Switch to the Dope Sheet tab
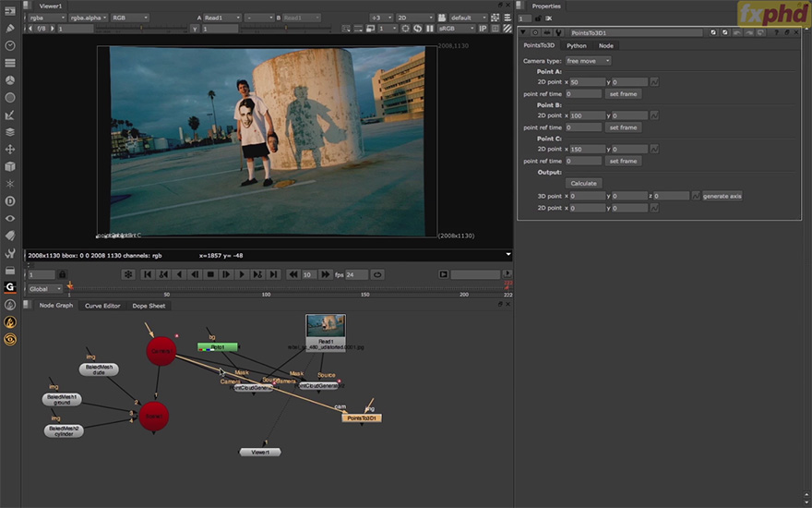The width and height of the screenshot is (812, 508). (149, 306)
